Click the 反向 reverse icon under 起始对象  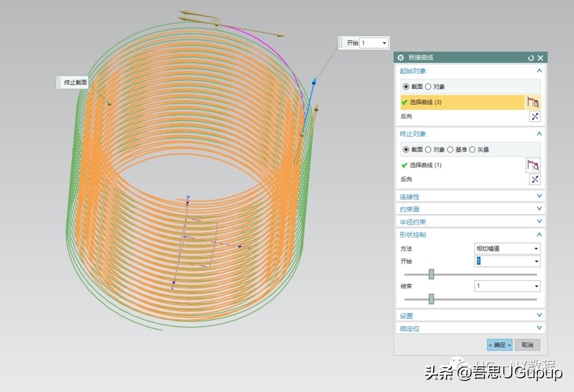point(535,116)
